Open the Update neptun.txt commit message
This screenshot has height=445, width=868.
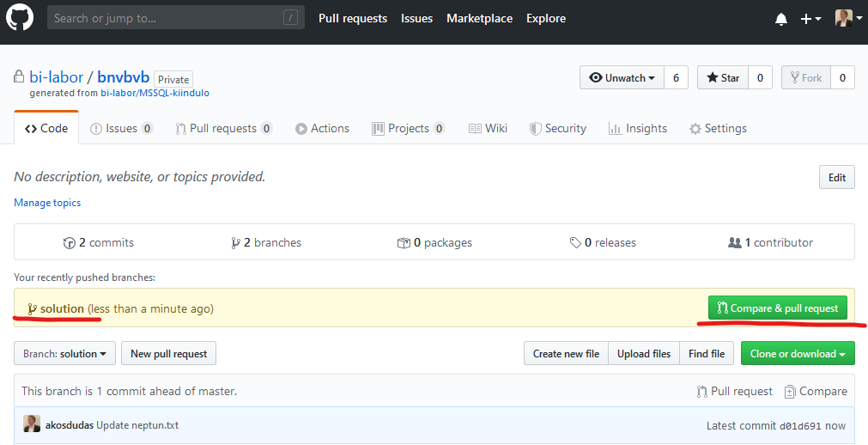[x=137, y=425]
